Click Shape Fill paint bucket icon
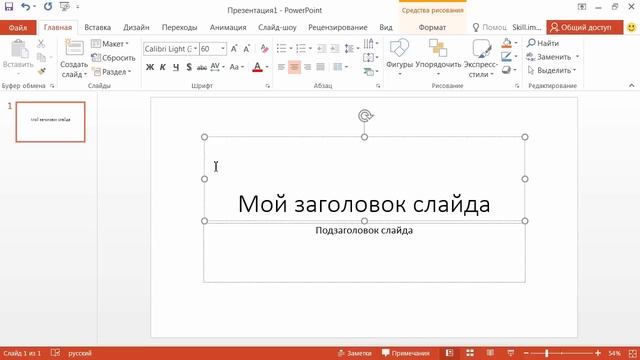The image size is (640, 360). point(507,43)
